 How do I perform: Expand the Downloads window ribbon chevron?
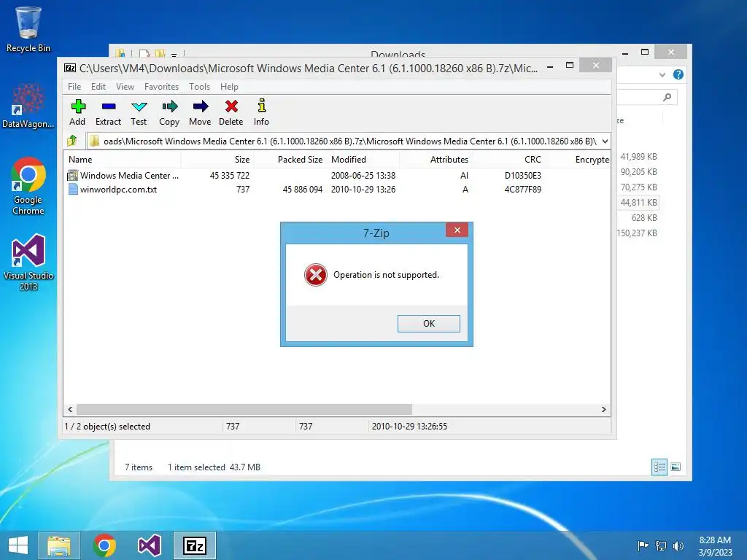coord(662,74)
